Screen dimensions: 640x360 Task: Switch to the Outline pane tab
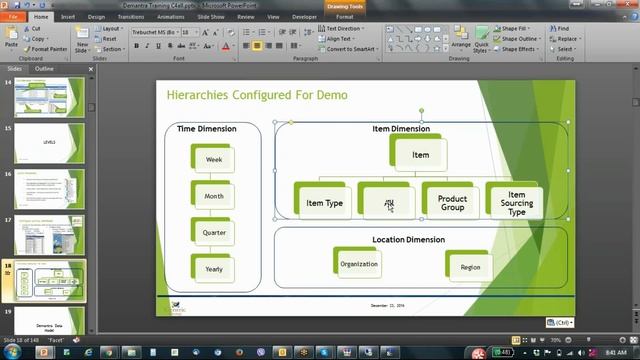(x=44, y=69)
